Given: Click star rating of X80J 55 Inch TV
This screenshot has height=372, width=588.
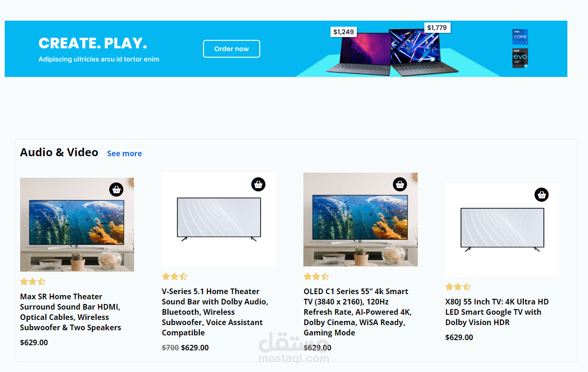Looking at the screenshot, I should click(x=458, y=287).
